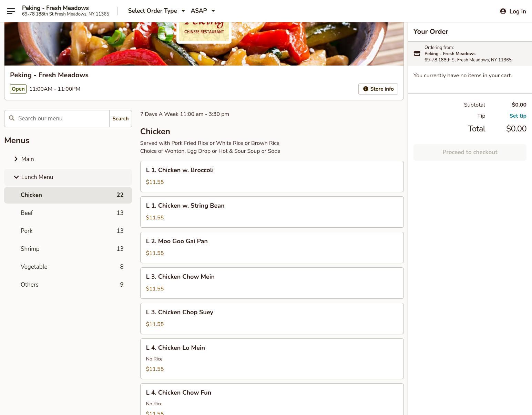The image size is (532, 415).
Task: Click the Chicken section heading
Action: [x=155, y=131]
